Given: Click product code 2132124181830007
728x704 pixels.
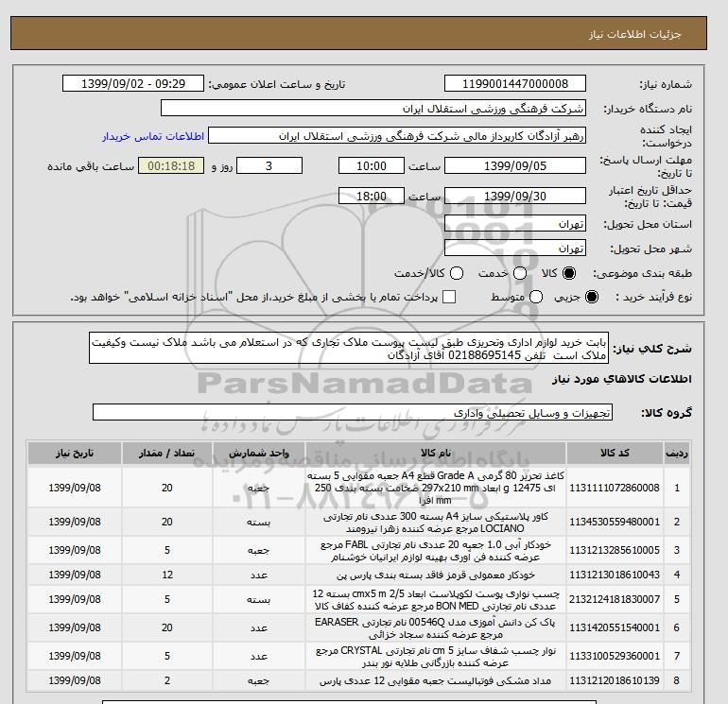Looking at the screenshot, I should pyautogui.click(x=615, y=599).
